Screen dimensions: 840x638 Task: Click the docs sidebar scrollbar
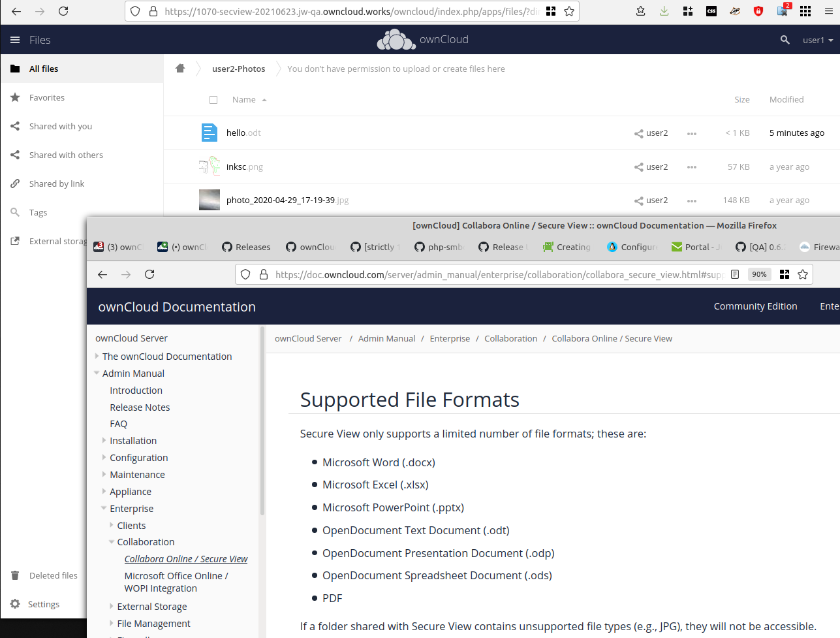262,421
